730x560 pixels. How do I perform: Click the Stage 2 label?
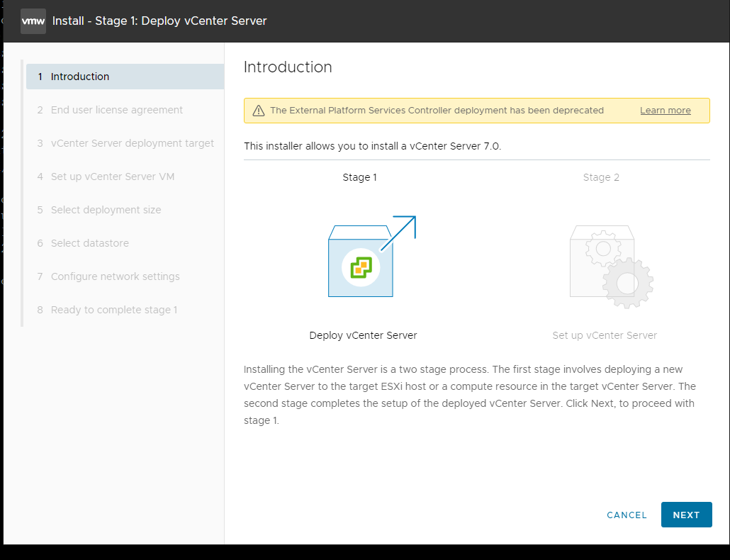601,177
